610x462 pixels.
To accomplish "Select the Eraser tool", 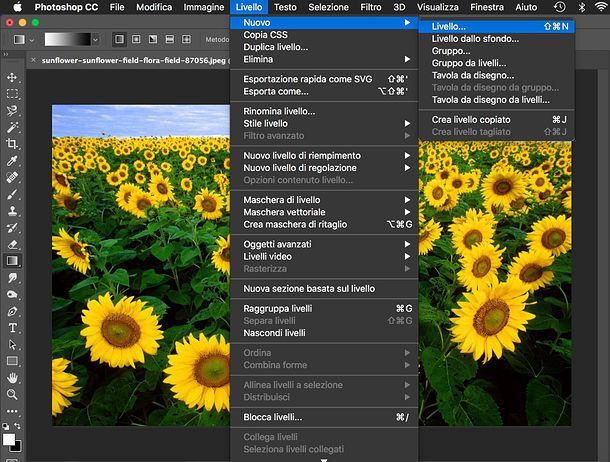I will (x=12, y=244).
